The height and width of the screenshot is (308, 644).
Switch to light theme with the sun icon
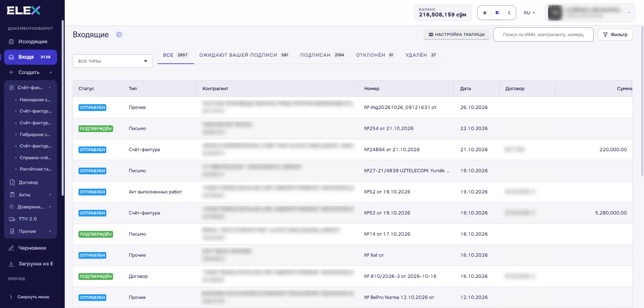tap(485, 13)
